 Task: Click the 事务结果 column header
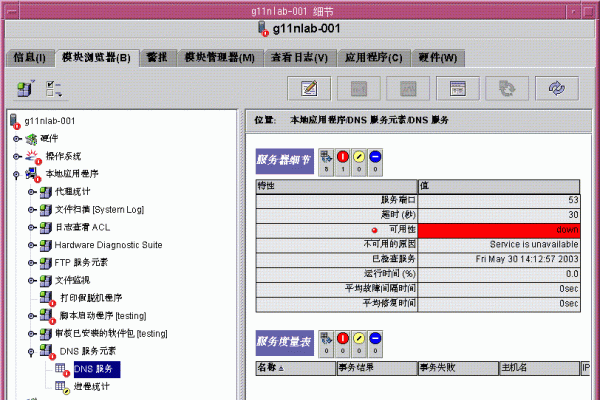pyautogui.click(x=377, y=368)
